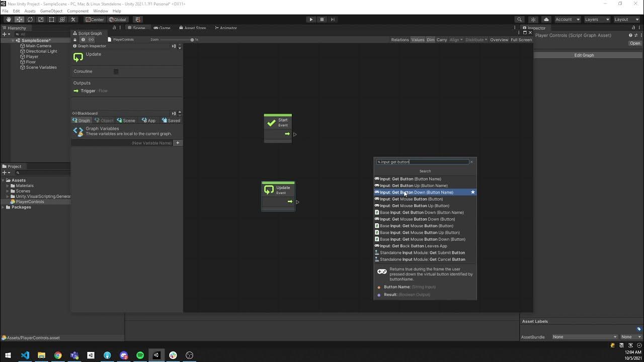Click the Step frame button
Image resolution: width=644 pixels, height=362 pixels.
(333, 19)
